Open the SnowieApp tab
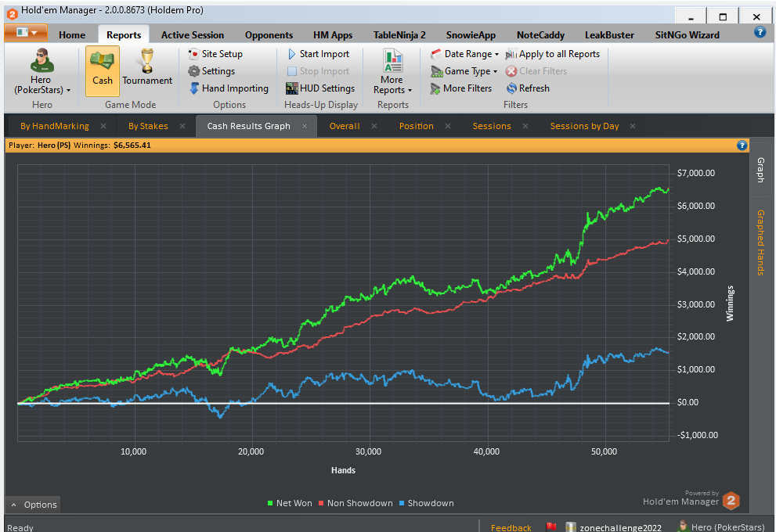 (x=471, y=35)
